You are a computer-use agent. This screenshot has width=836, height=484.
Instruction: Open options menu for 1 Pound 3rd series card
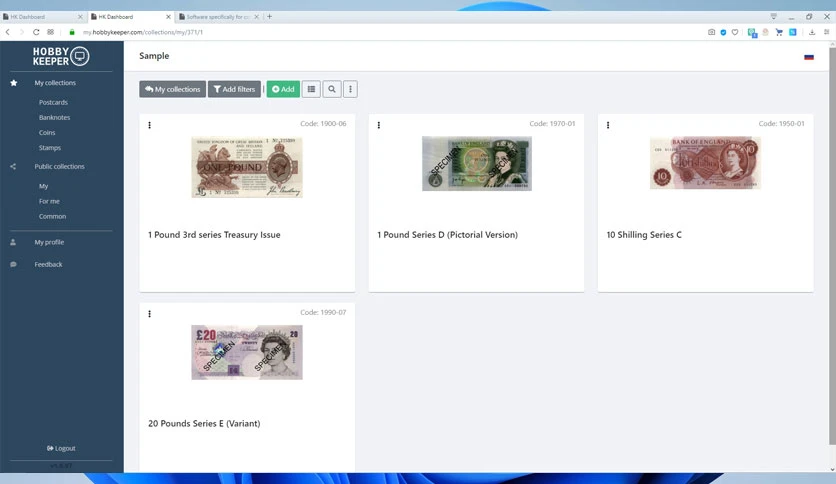(x=149, y=125)
